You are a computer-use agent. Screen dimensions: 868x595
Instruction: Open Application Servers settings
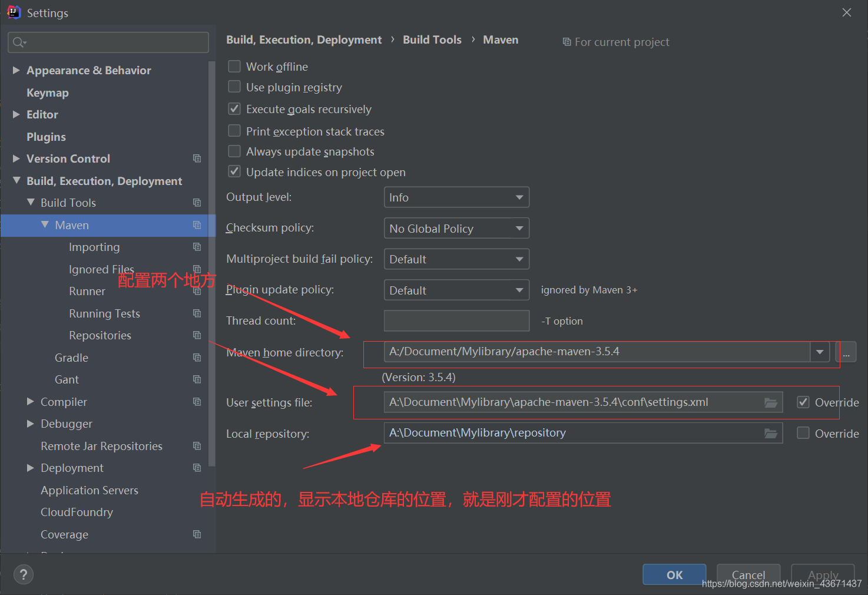90,490
